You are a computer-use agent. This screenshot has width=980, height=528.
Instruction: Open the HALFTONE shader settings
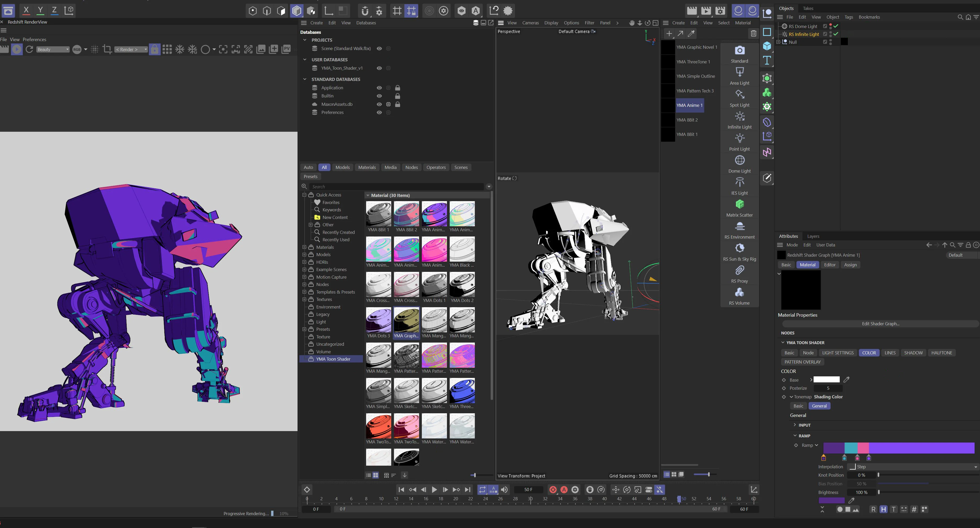coord(942,353)
